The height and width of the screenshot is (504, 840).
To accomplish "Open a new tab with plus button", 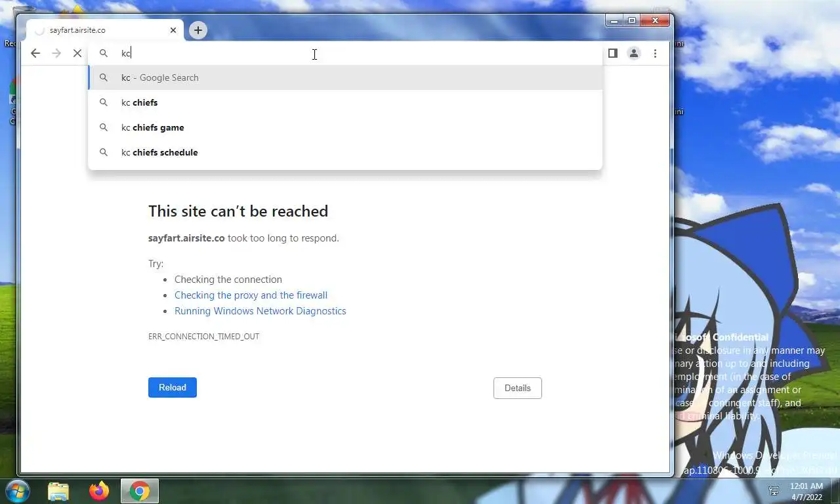I will coord(198,30).
